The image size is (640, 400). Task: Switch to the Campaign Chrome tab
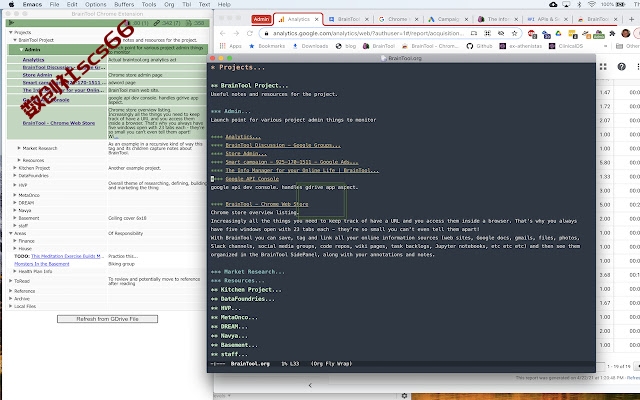tap(449, 19)
